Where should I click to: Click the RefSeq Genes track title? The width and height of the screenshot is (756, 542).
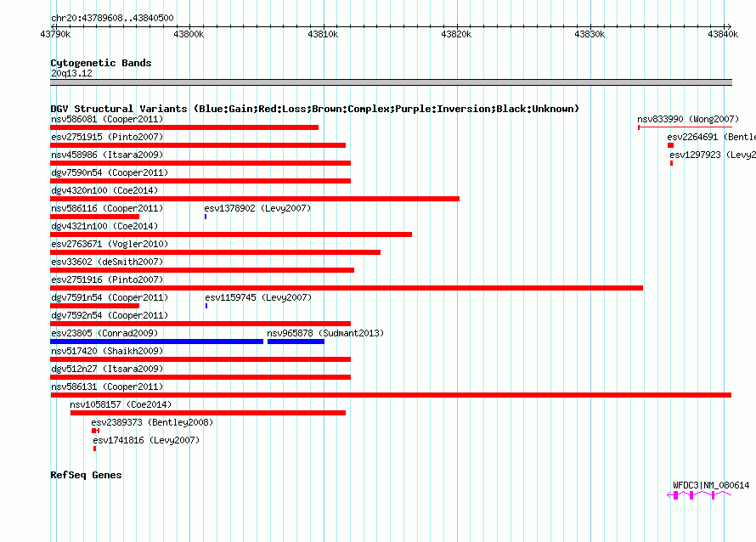(86, 475)
